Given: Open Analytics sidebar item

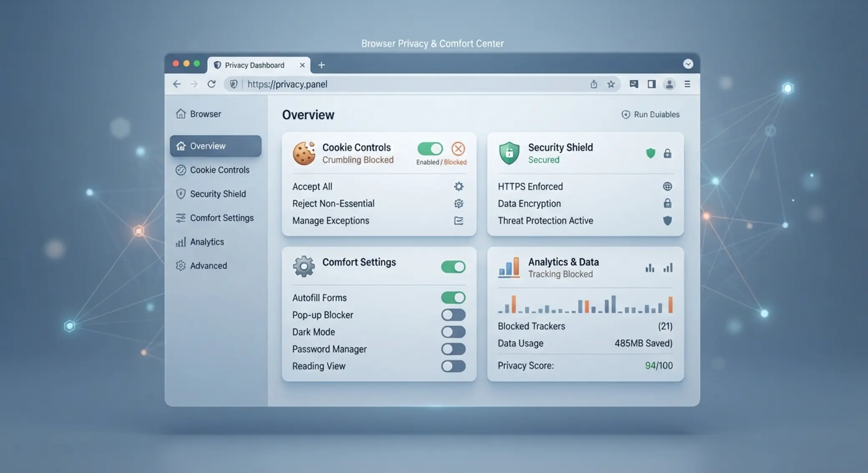Looking at the screenshot, I should click(x=200, y=242).
